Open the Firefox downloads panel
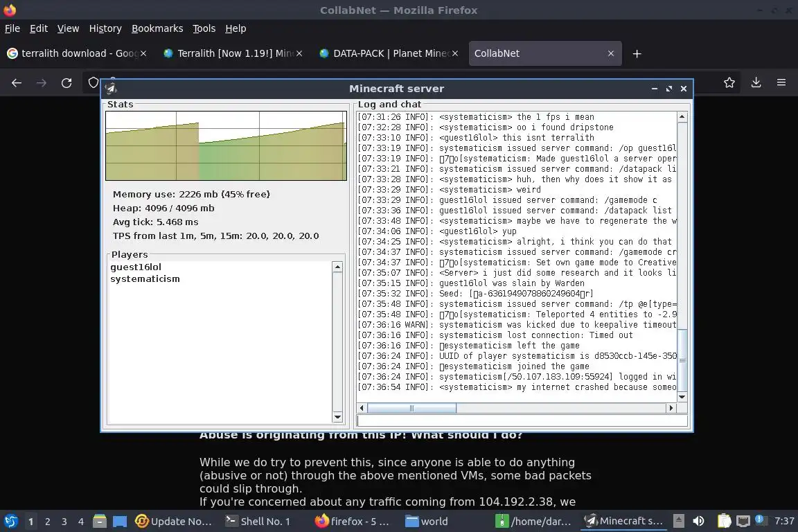The image size is (798, 532). pos(756,82)
